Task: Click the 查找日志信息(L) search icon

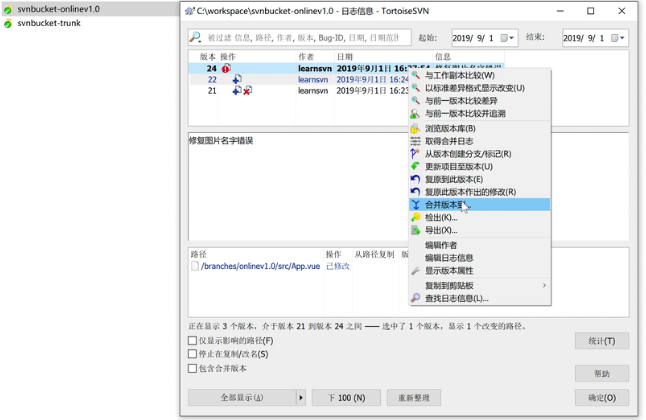Action: [x=415, y=298]
